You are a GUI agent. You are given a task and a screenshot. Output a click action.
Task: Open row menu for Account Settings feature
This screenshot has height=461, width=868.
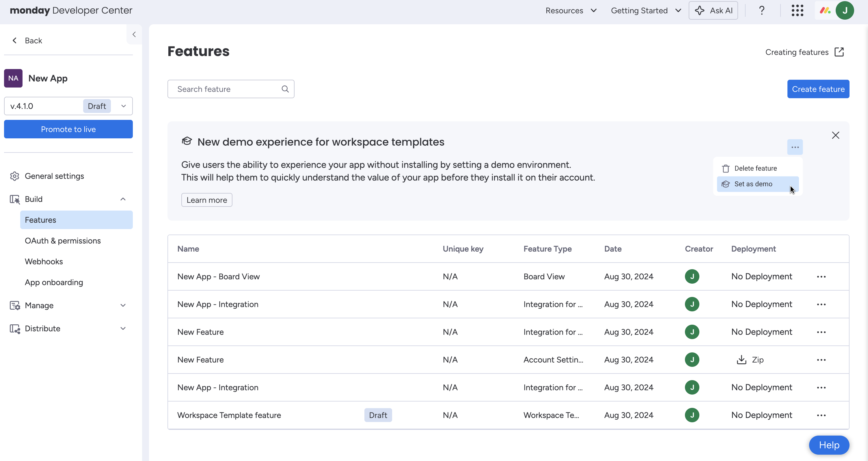pyautogui.click(x=821, y=360)
